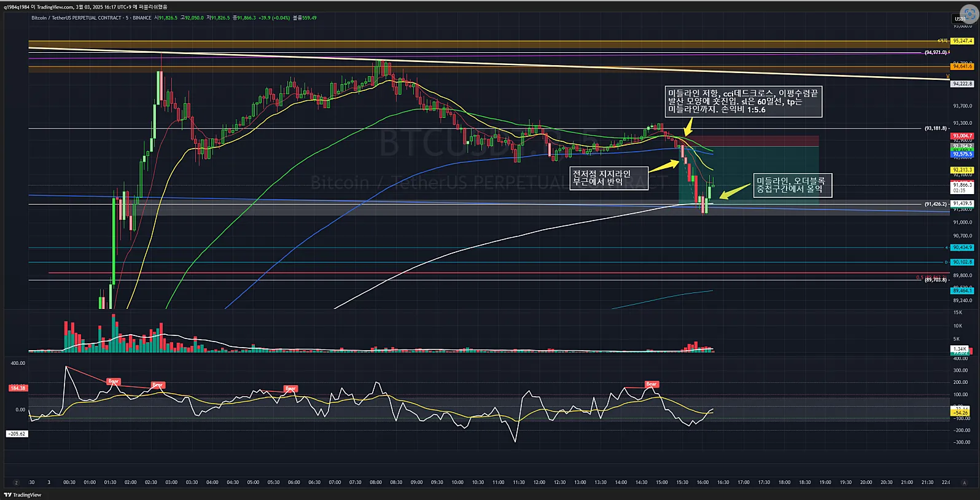Click the red 184.38 CCI value label
Image resolution: width=980 pixels, height=500 pixels.
[x=18, y=388]
